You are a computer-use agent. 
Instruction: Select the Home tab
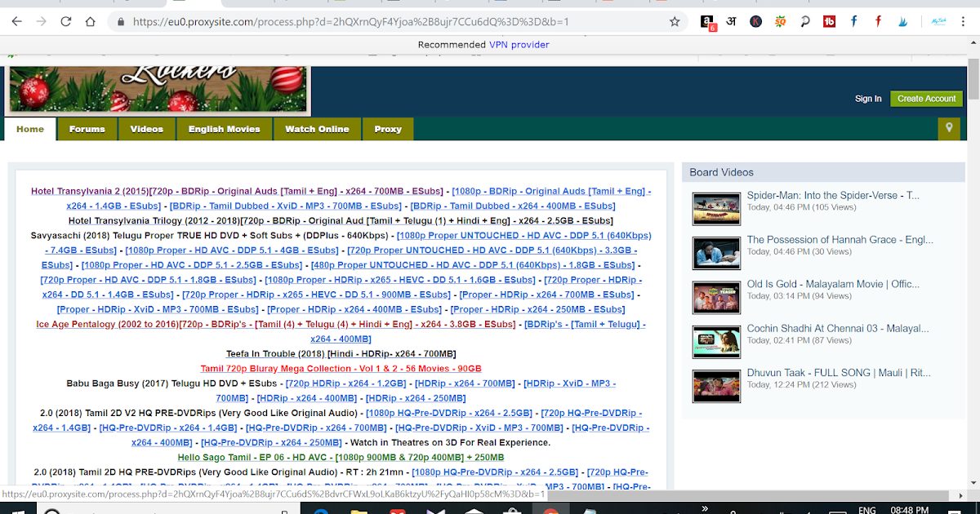(30, 129)
